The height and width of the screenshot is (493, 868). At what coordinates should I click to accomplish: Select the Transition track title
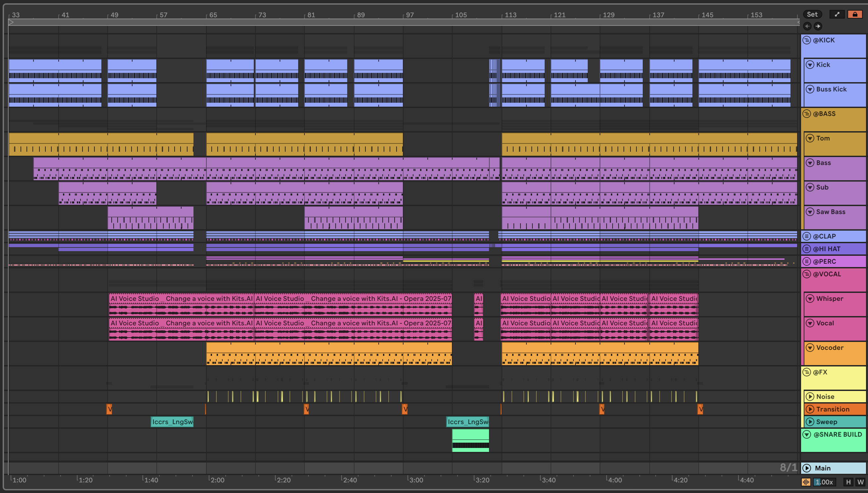pyautogui.click(x=833, y=410)
